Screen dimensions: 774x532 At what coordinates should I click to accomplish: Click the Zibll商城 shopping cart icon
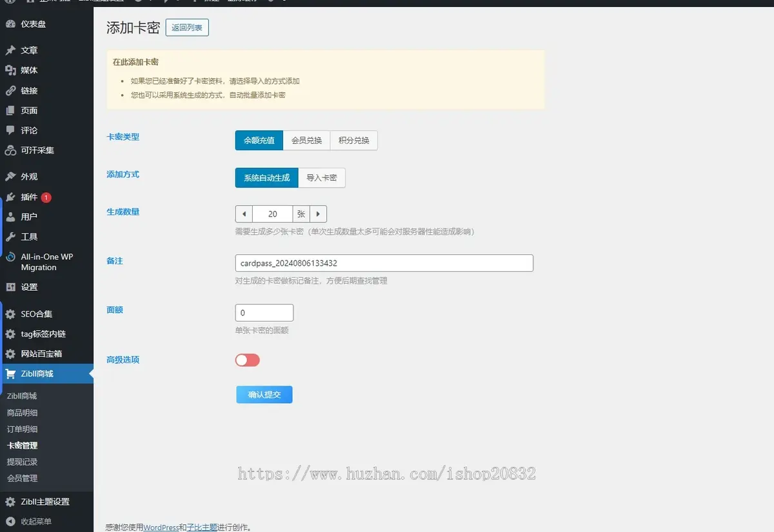pos(10,374)
